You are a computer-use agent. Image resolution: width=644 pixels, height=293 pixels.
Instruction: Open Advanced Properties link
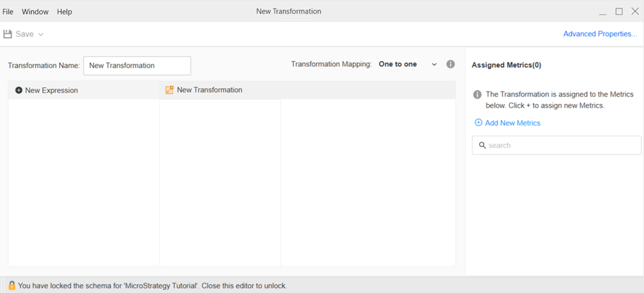[600, 34]
